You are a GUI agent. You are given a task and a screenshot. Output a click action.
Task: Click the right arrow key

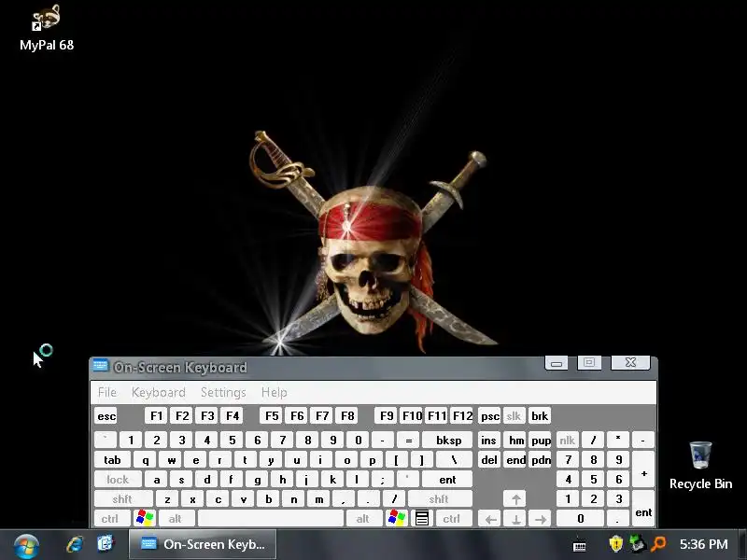(541, 519)
